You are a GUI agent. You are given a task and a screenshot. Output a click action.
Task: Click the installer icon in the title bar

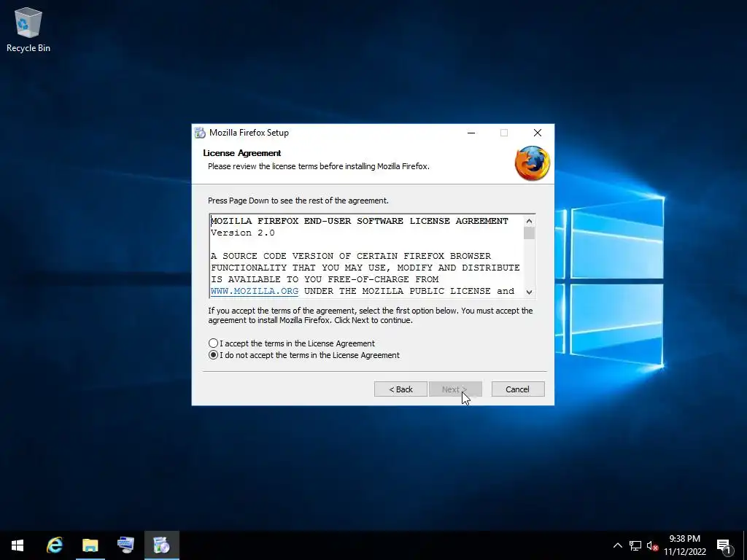[200, 133]
